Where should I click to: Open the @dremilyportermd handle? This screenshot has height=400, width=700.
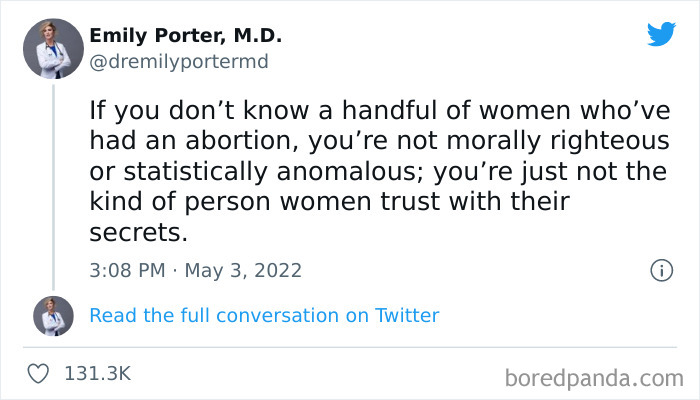179,61
